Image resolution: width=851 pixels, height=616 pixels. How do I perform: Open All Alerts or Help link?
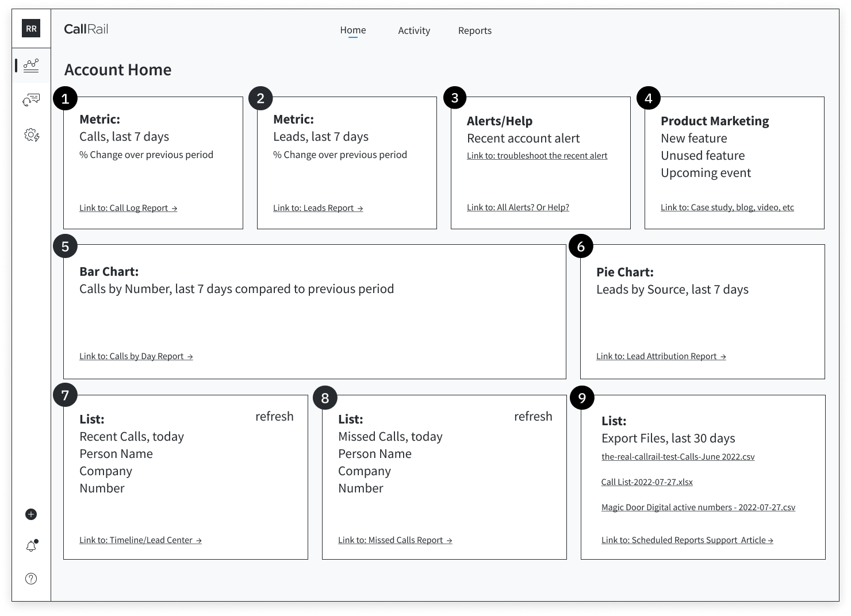coord(518,207)
